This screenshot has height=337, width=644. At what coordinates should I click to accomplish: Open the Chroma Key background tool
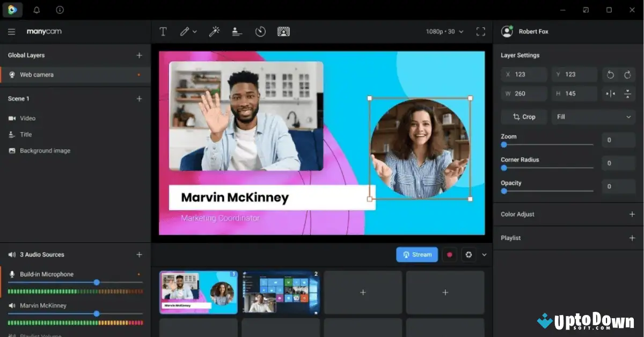point(283,31)
